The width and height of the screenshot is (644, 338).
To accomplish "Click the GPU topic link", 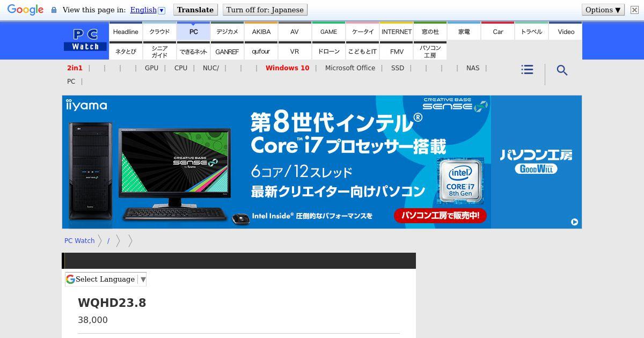I will pyautogui.click(x=151, y=68).
